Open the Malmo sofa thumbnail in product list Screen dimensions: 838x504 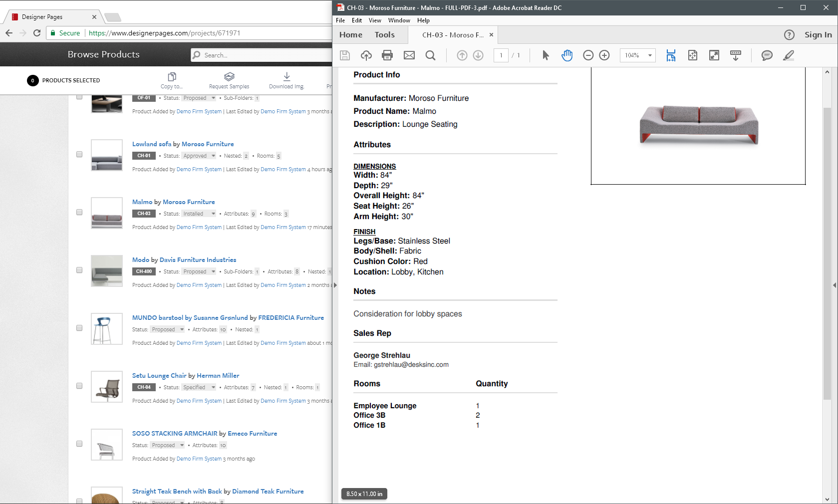(107, 213)
